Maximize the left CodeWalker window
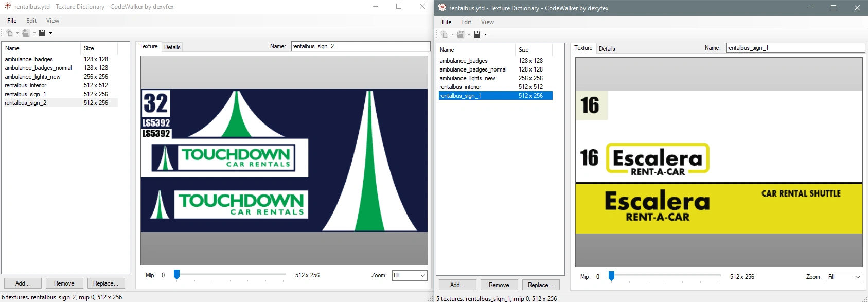This screenshot has width=868, height=302. click(x=399, y=6)
